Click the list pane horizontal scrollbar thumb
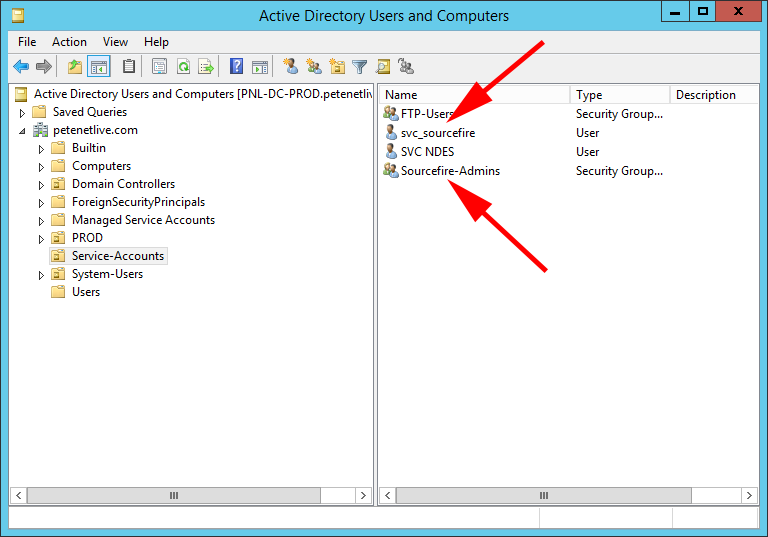Image resolution: width=768 pixels, height=537 pixels. (544, 495)
